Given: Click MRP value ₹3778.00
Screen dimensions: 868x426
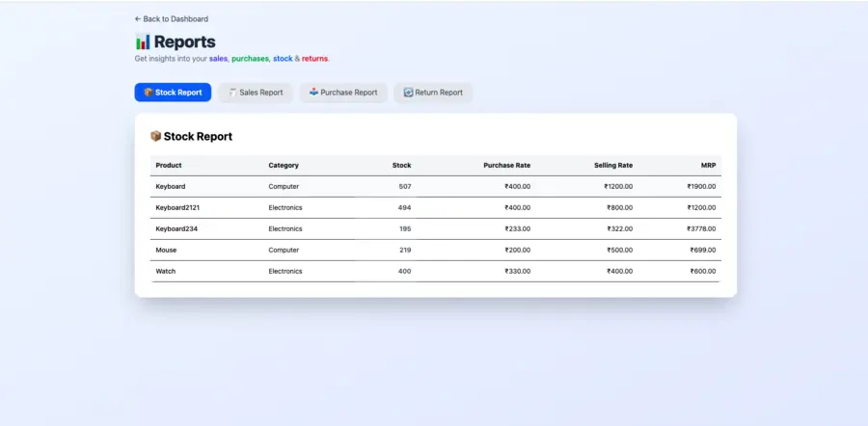Looking at the screenshot, I should click(701, 228).
